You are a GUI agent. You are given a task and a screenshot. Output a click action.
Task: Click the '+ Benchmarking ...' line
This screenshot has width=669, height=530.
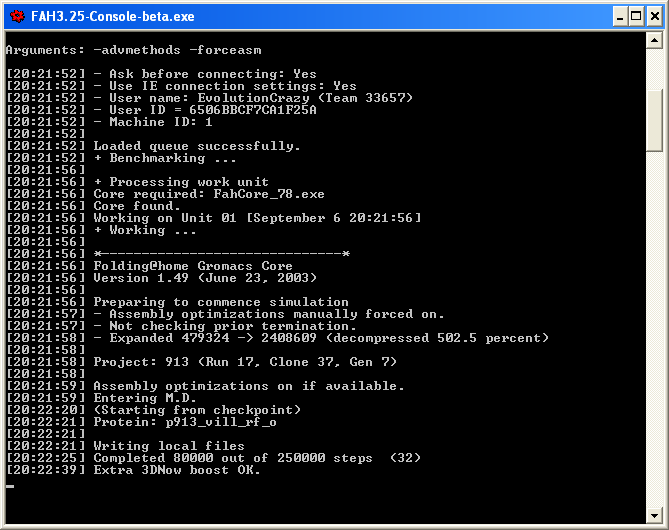121,158
